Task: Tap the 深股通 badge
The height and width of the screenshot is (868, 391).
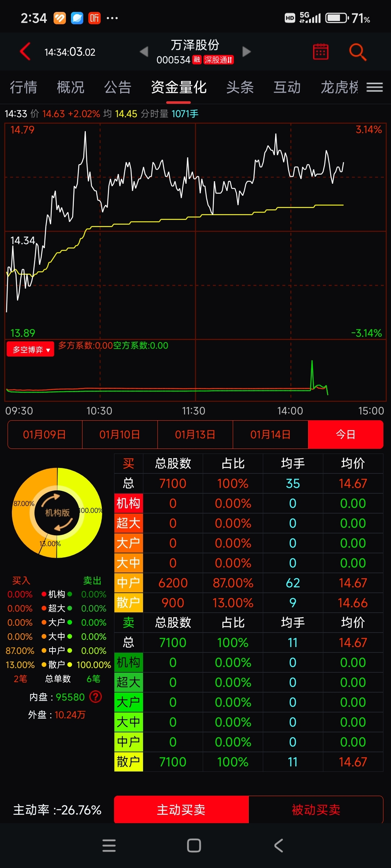Action: [x=219, y=60]
